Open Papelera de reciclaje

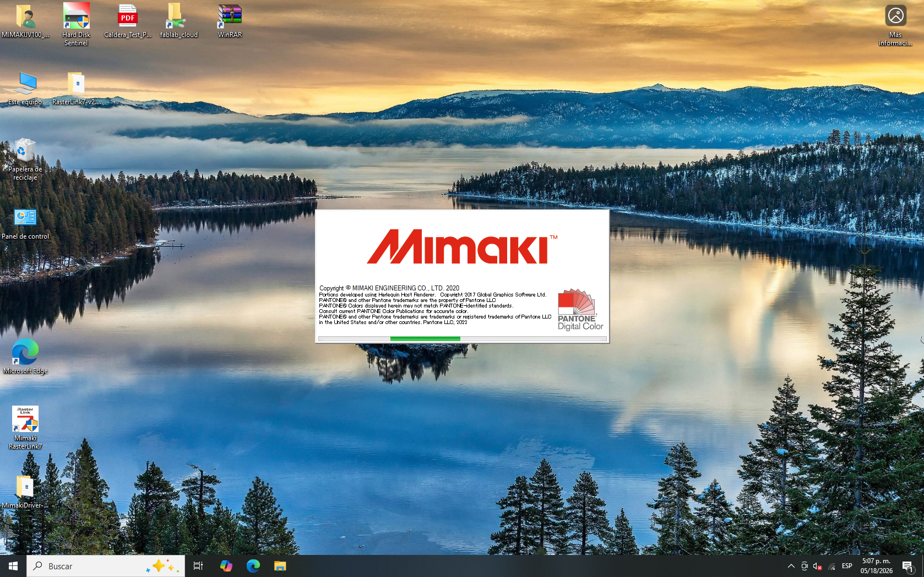tap(25, 159)
